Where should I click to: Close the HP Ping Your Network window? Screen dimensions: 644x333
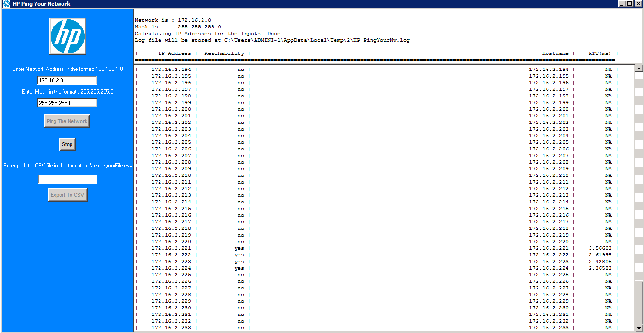[638, 4]
